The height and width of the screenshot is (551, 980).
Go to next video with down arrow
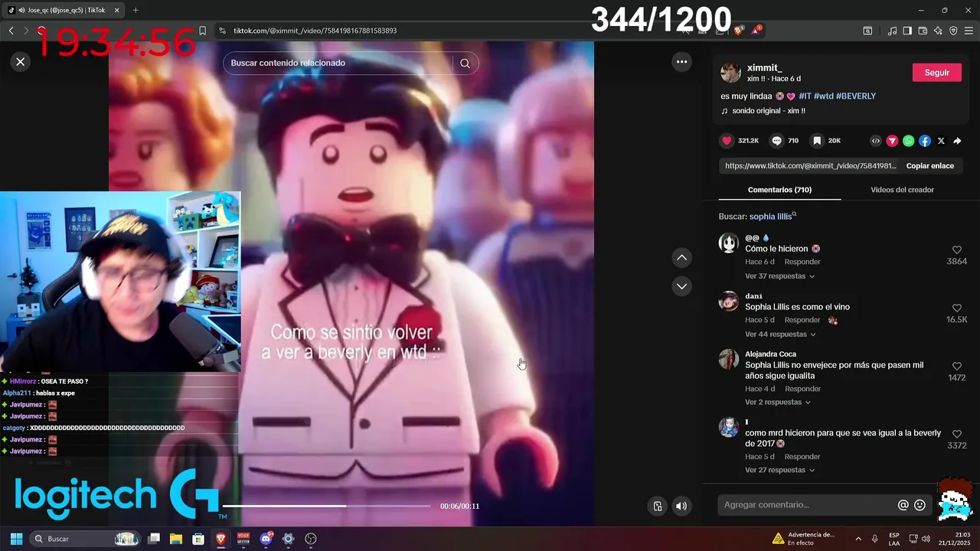681,286
